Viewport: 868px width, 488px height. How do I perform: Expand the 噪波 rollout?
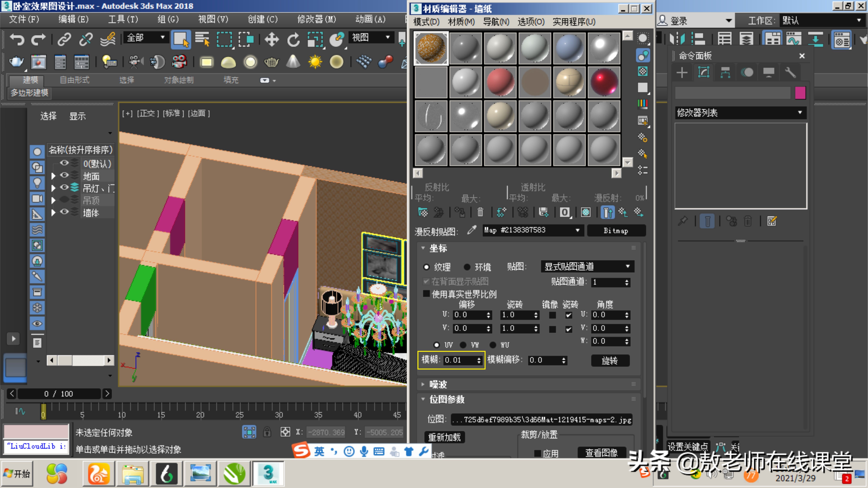coord(438,384)
